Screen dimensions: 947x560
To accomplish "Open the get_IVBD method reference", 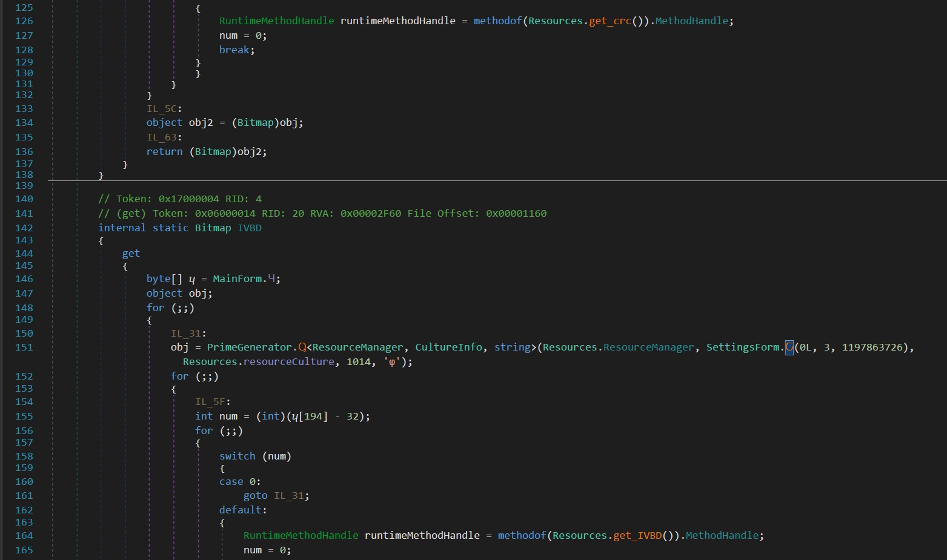I will 637,536.
